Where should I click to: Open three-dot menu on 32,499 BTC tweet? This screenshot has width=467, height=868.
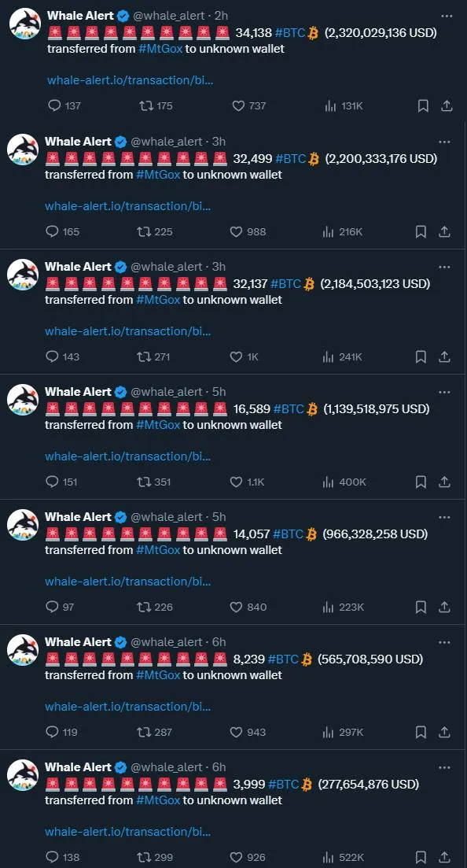point(444,142)
